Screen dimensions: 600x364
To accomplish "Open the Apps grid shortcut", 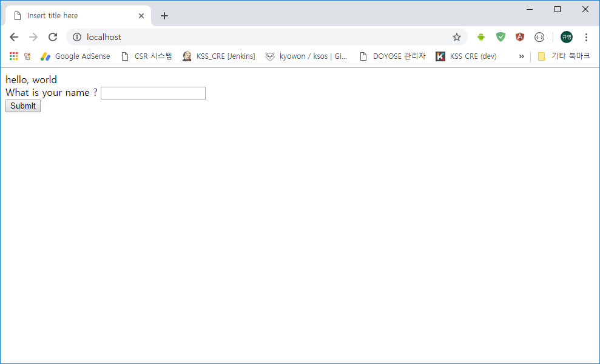I will (x=20, y=56).
